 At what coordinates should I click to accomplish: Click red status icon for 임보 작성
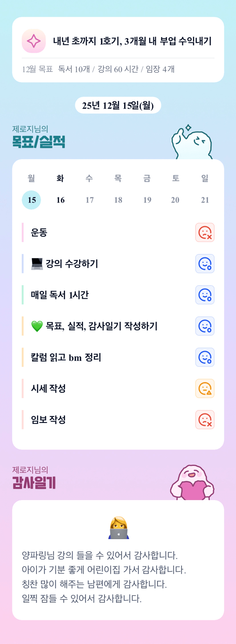205,420
